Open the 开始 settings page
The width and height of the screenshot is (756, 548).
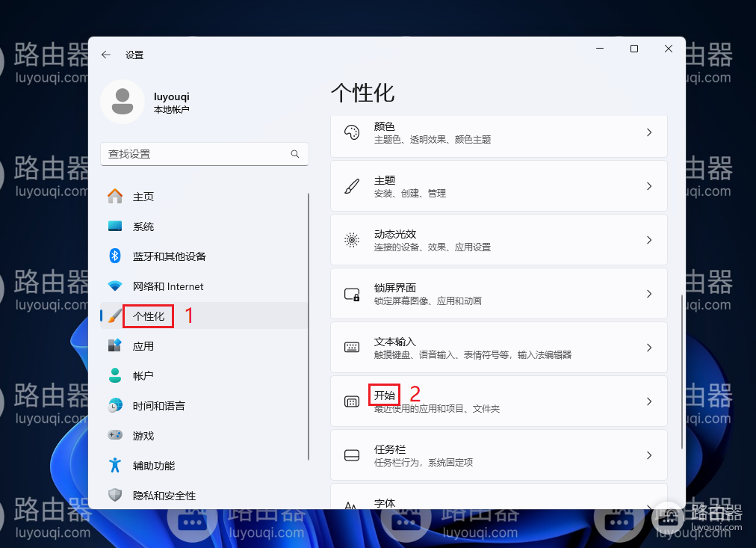coord(499,401)
